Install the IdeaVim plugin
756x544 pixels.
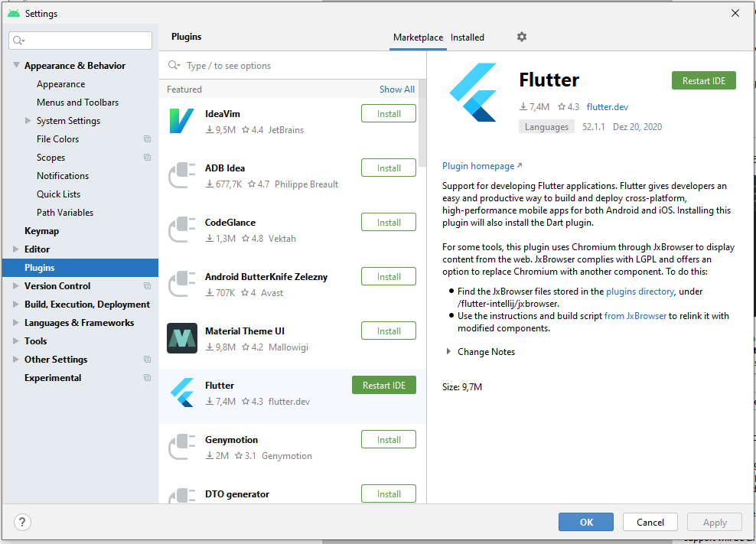pyautogui.click(x=389, y=114)
